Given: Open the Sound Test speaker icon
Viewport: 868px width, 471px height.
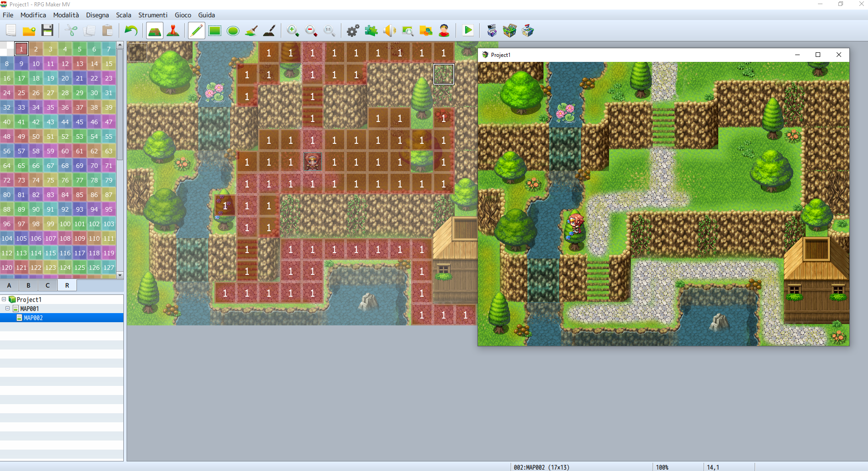Looking at the screenshot, I should [x=390, y=30].
